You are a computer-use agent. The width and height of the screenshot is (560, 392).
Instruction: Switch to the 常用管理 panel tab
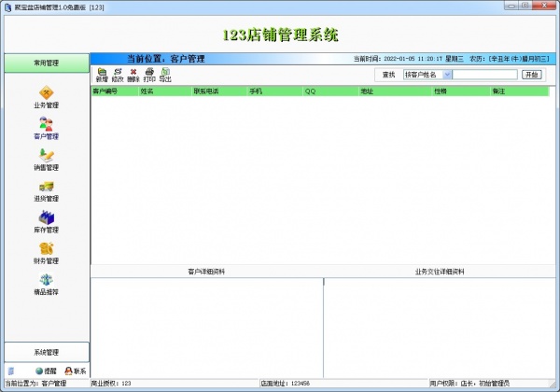46,63
